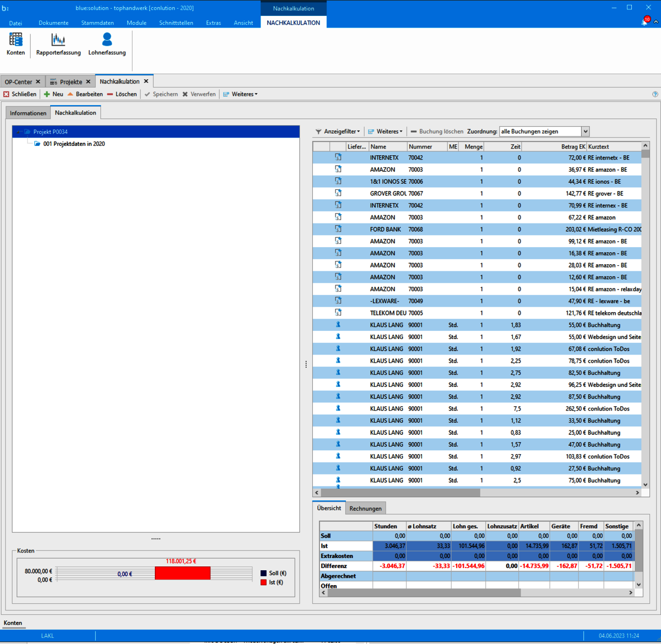Viewport: 661px width, 644px height.
Task: Click the Schließen toolbar icon
Action: [7, 94]
